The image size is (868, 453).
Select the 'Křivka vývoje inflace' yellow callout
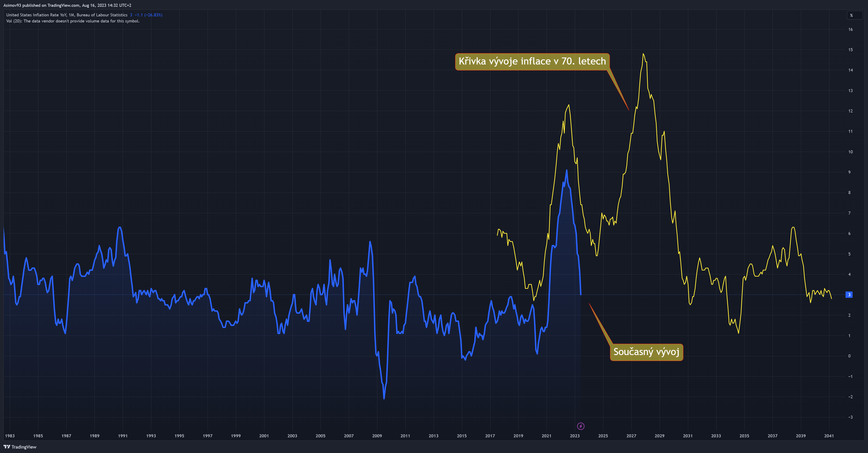click(x=532, y=62)
